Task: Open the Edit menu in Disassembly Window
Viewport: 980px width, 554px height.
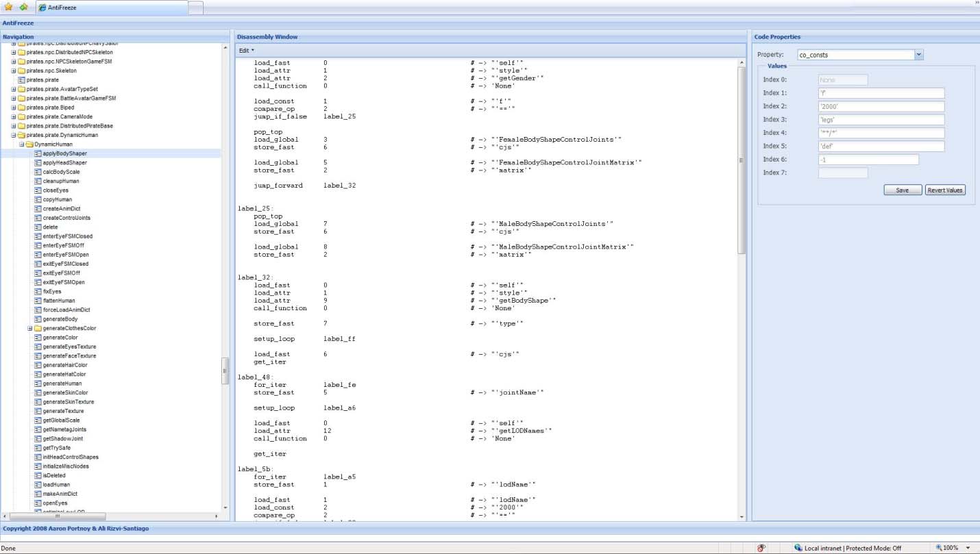Action: coord(246,51)
